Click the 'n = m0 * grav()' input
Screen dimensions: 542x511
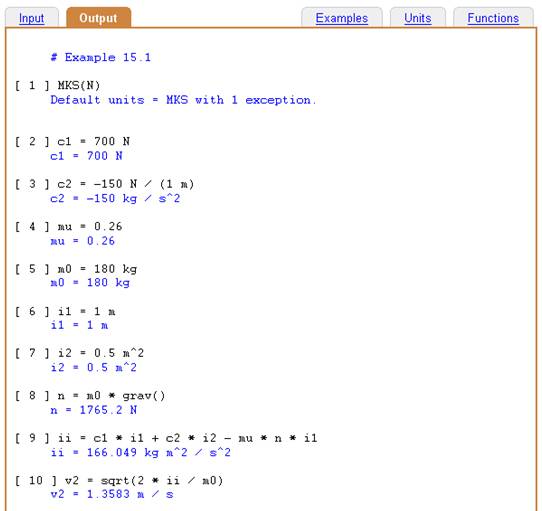click(90, 396)
